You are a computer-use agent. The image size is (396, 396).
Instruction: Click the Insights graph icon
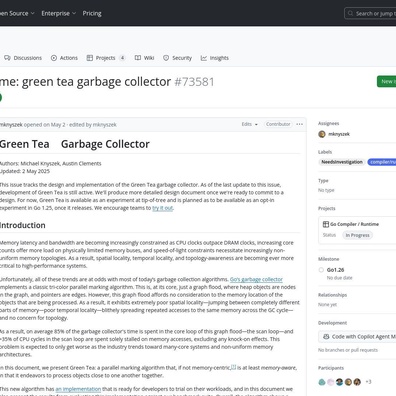[204, 58]
